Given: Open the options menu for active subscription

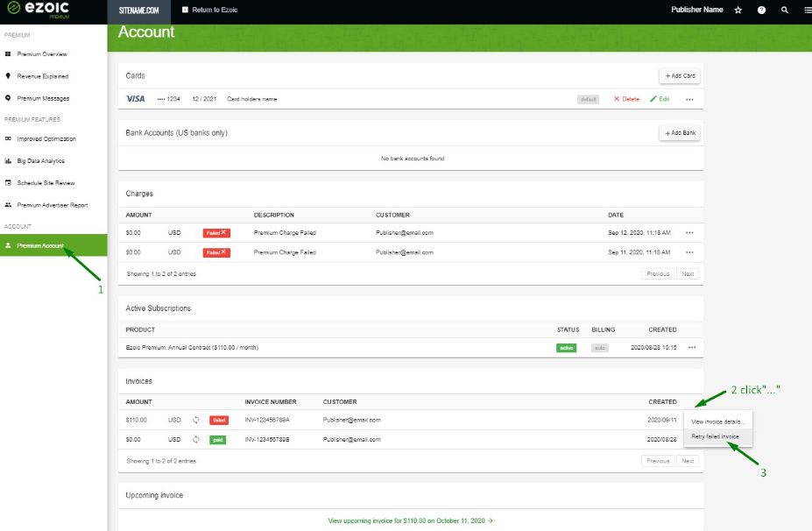Looking at the screenshot, I should [x=691, y=348].
